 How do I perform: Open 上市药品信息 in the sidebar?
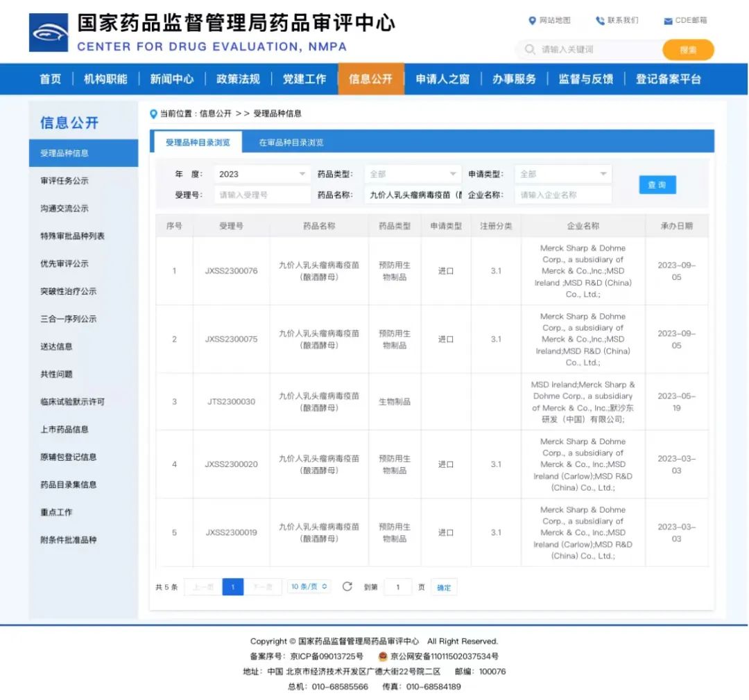[64, 429]
